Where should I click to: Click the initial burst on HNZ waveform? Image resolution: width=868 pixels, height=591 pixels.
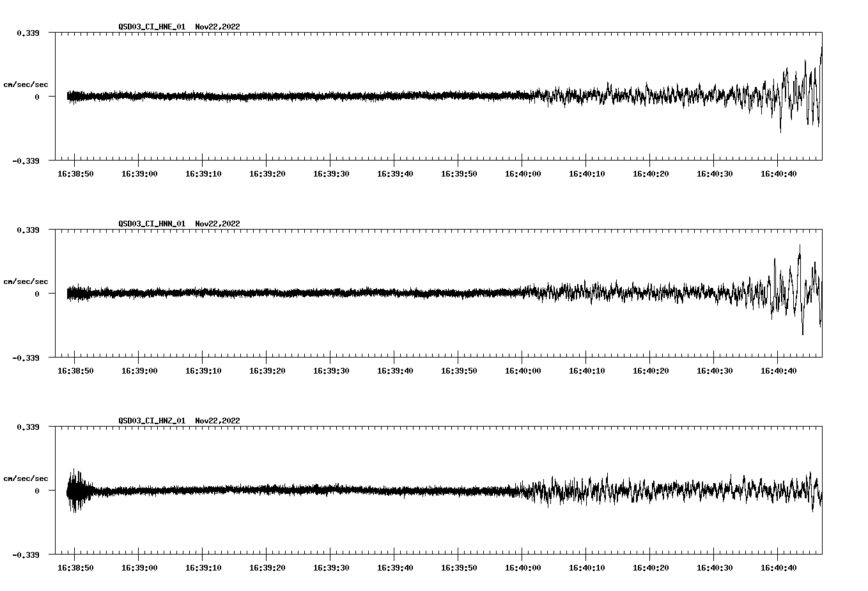click(x=76, y=491)
